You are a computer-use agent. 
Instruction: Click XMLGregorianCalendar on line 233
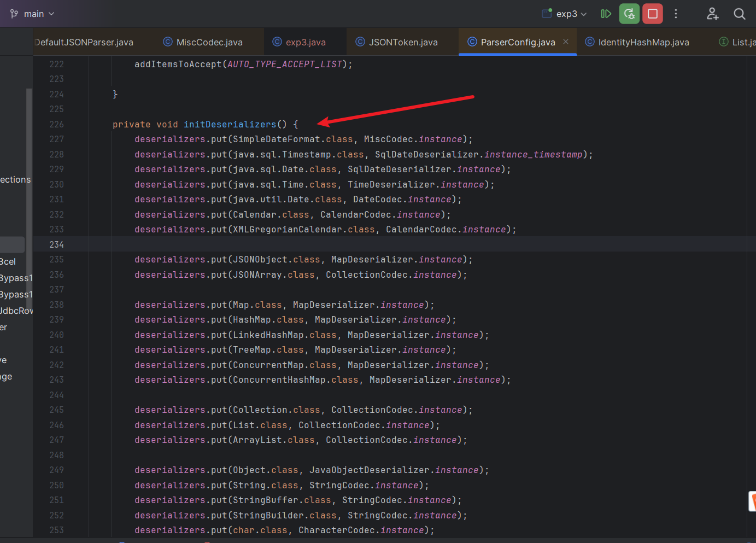pyautogui.click(x=288, y=230)
